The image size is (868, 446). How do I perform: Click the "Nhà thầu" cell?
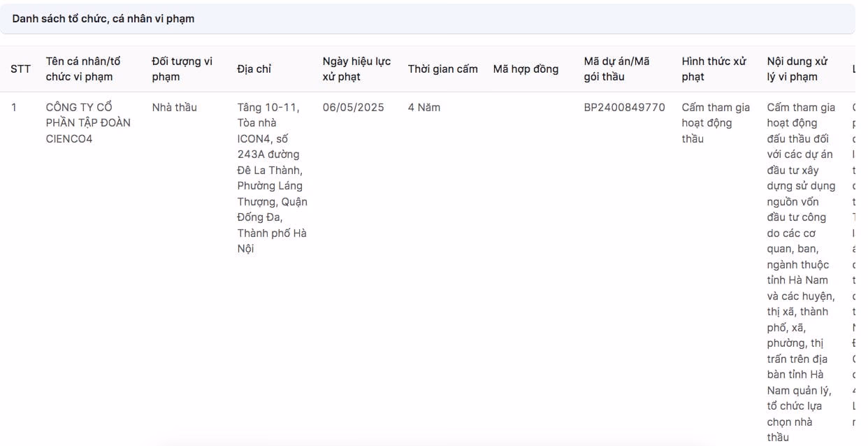click(x=174, y=108)
